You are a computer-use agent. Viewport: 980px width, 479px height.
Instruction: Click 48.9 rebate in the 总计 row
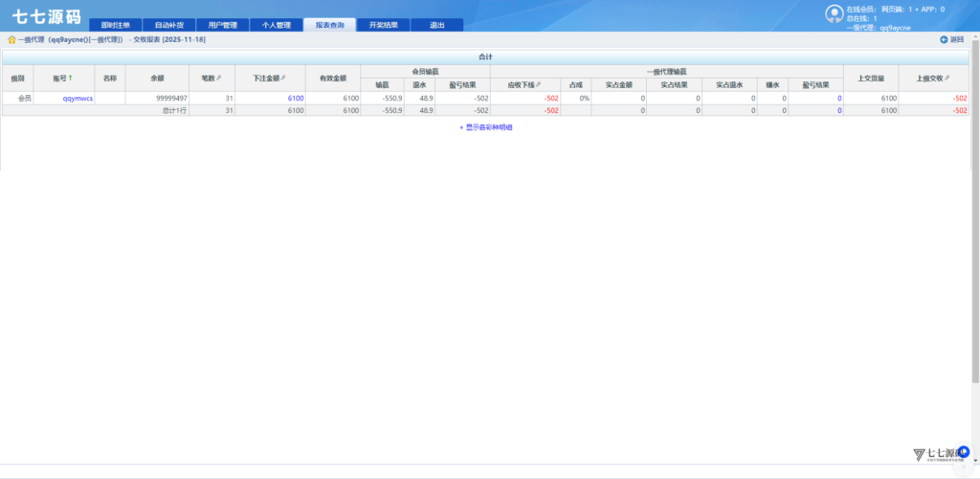426,111
